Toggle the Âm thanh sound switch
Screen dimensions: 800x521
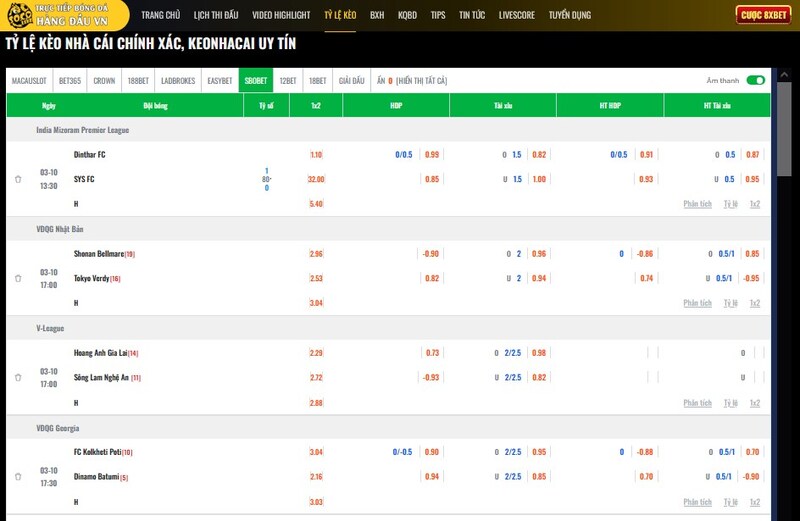click(x=755, y=81)
